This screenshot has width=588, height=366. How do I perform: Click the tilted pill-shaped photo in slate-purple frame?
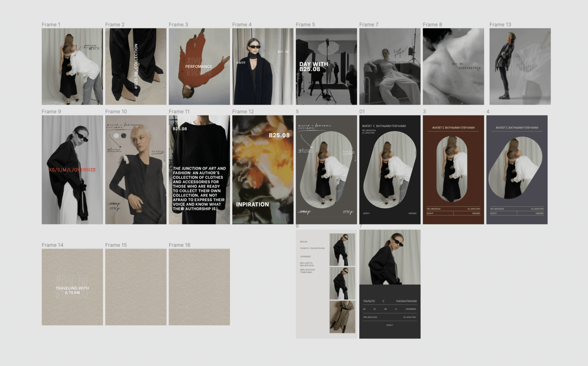[516, 167]
